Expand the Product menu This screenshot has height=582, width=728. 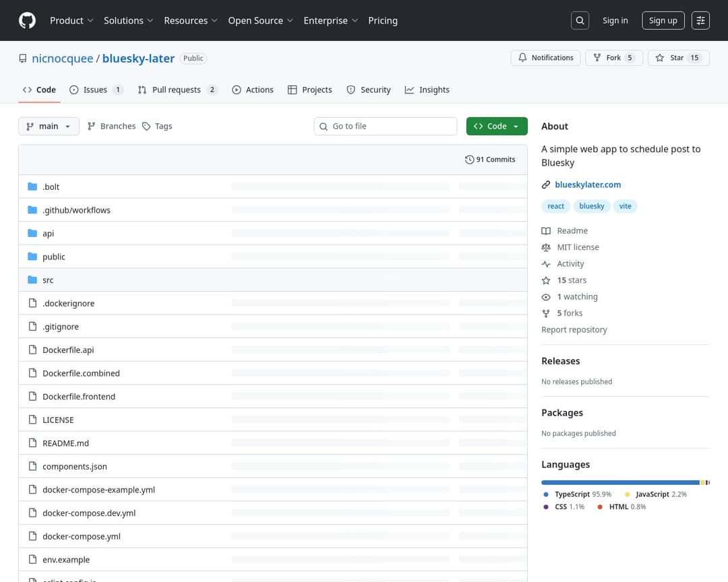pos(71,20)
